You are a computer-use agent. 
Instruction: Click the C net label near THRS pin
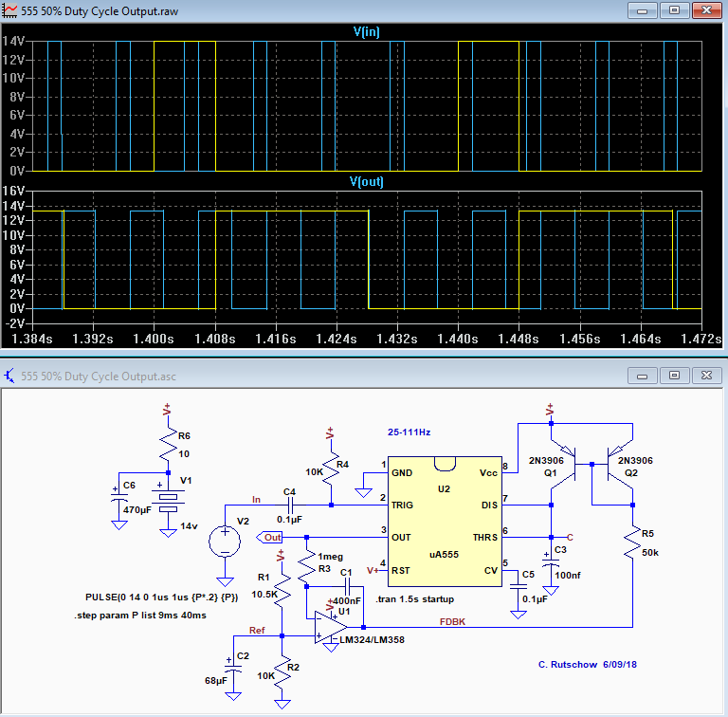[570, 538]
